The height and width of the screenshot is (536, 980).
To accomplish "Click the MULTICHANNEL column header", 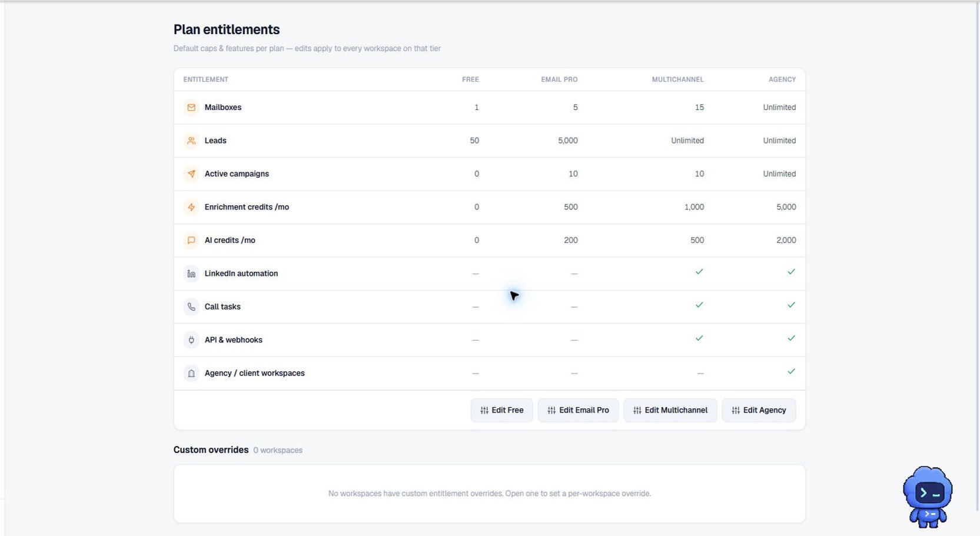I will click(x=677, y=79).
